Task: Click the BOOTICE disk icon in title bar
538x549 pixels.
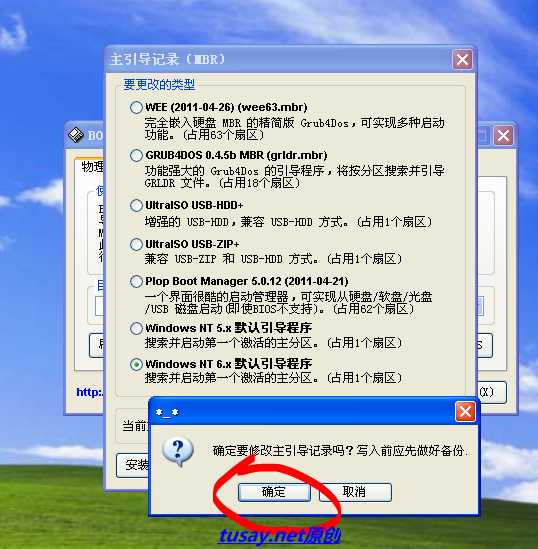Action: click(76, 135)
